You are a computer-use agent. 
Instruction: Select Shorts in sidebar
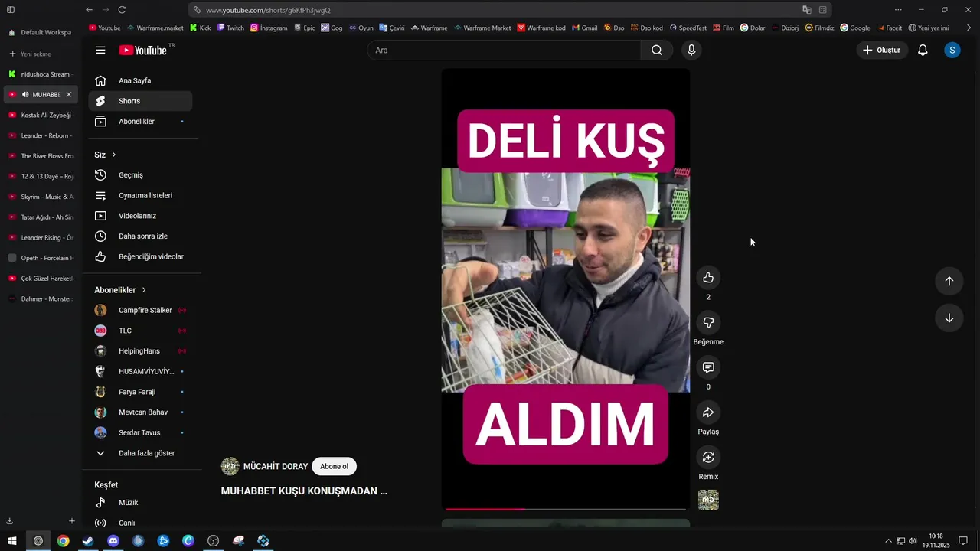coord(140,101)
